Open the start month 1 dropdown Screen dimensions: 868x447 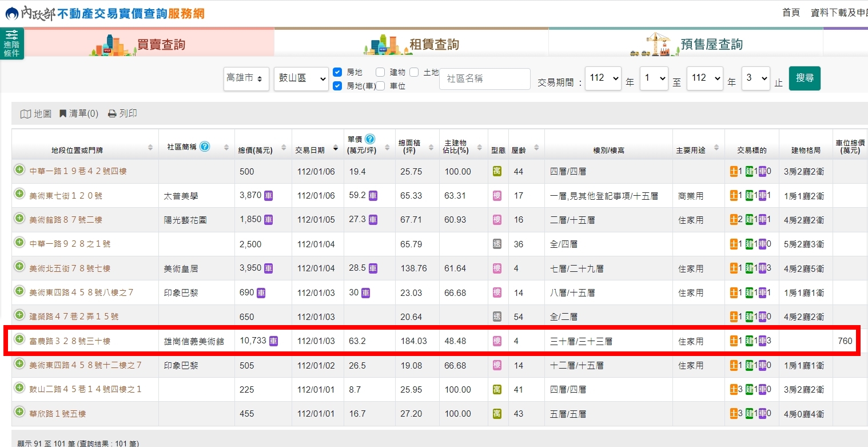pyautogui.click(x=654, y=78)
